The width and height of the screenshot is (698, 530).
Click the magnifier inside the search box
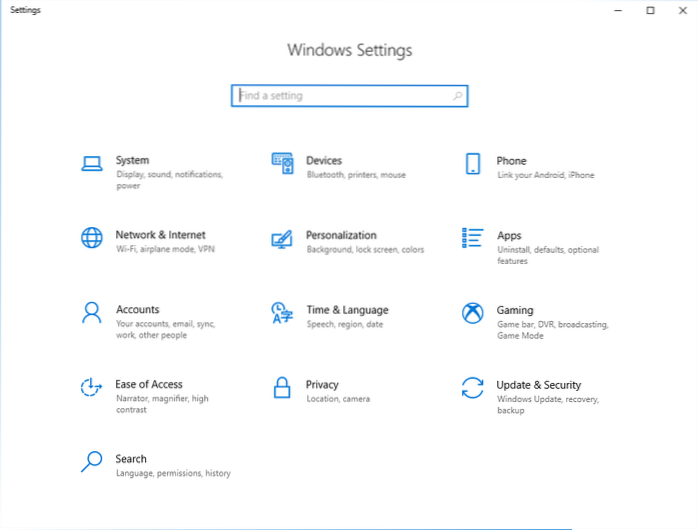tap(458, 96)
